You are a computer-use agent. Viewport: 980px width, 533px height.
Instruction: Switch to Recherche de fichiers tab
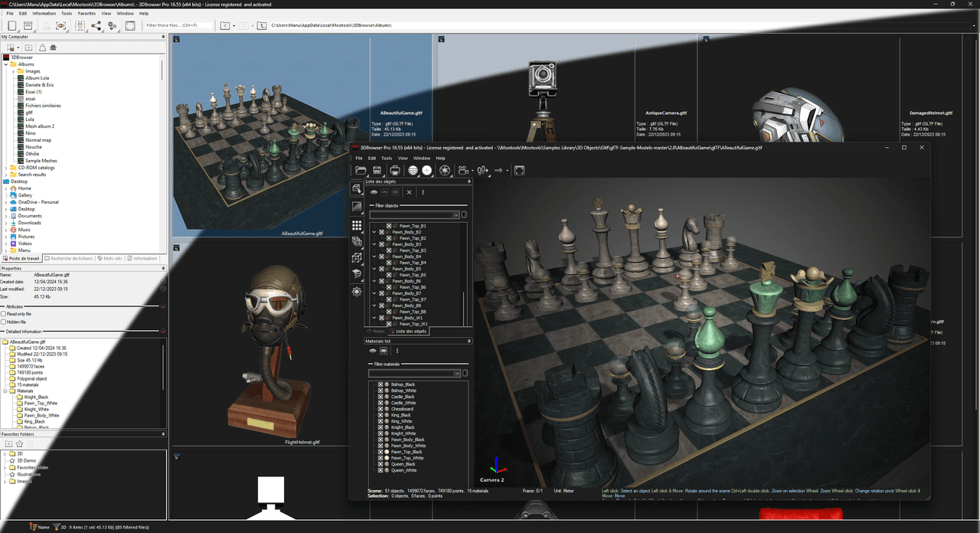click(69, 259)
